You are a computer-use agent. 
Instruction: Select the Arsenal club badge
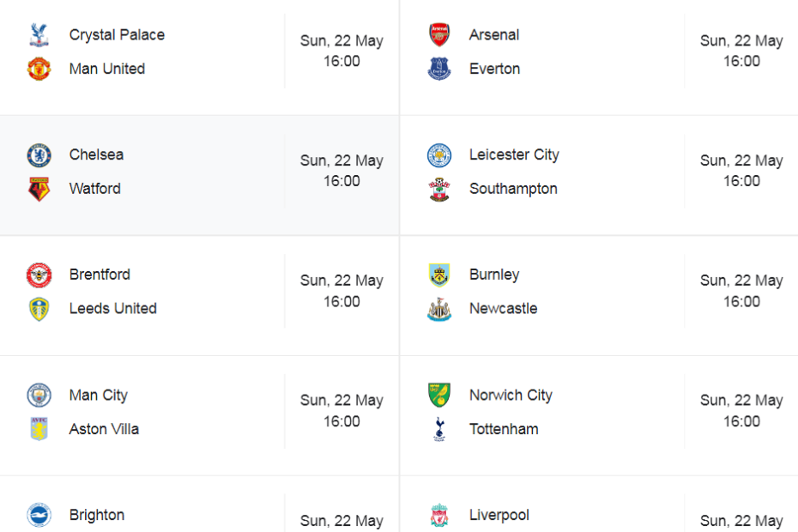(x=438, y=34)
